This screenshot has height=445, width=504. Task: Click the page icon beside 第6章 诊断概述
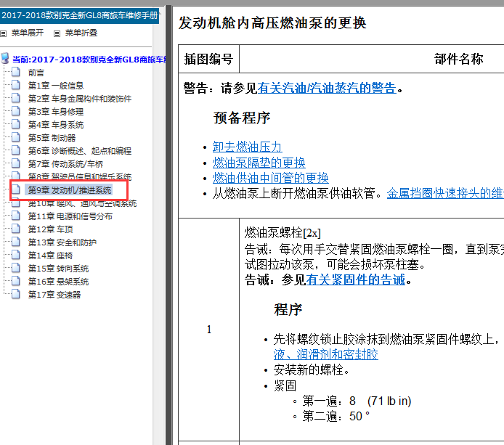[x=16, y=150]
